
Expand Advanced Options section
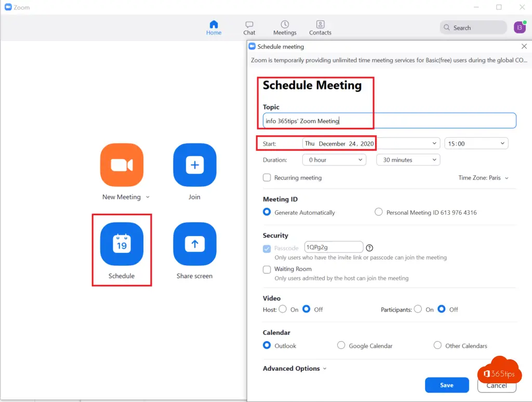[x=295, y=369]
